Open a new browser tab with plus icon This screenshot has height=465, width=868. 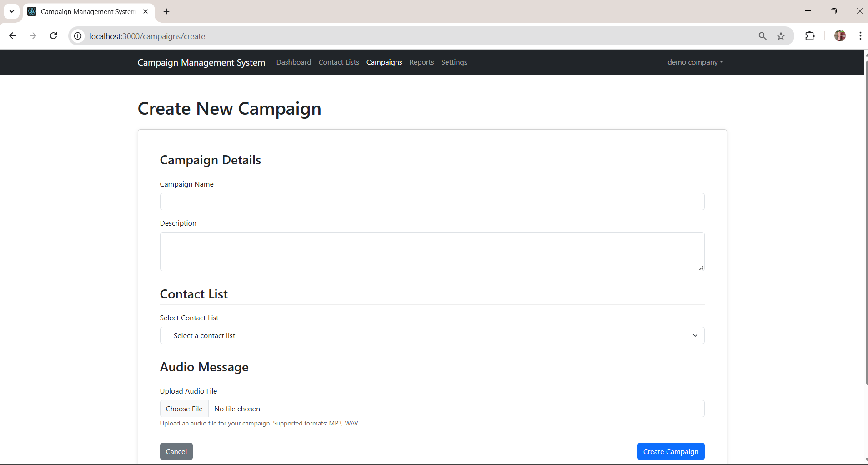[166, 11]
